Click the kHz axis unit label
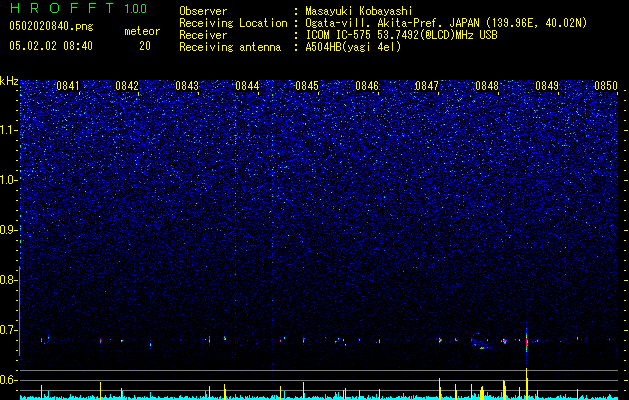Image resolution: width=629 pixels, height=400 pixels. pos(9,81)
